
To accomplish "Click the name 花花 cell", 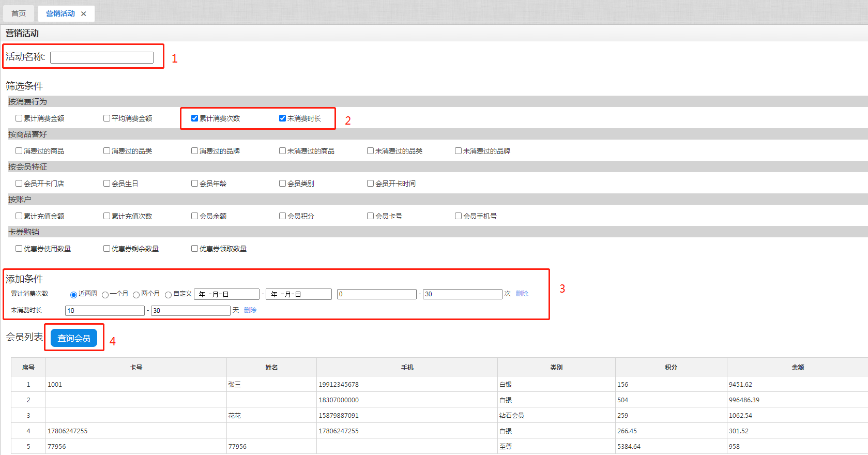I will pyautogui.click(x=272, y=416).
